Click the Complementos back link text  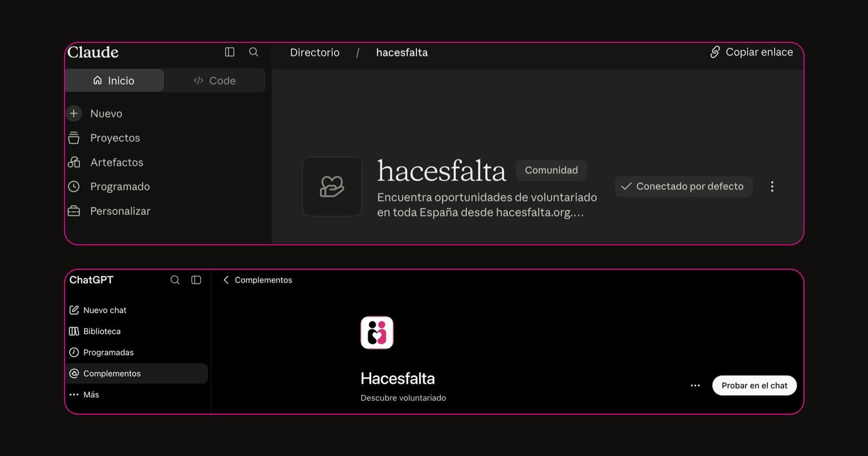coord(264,280)
